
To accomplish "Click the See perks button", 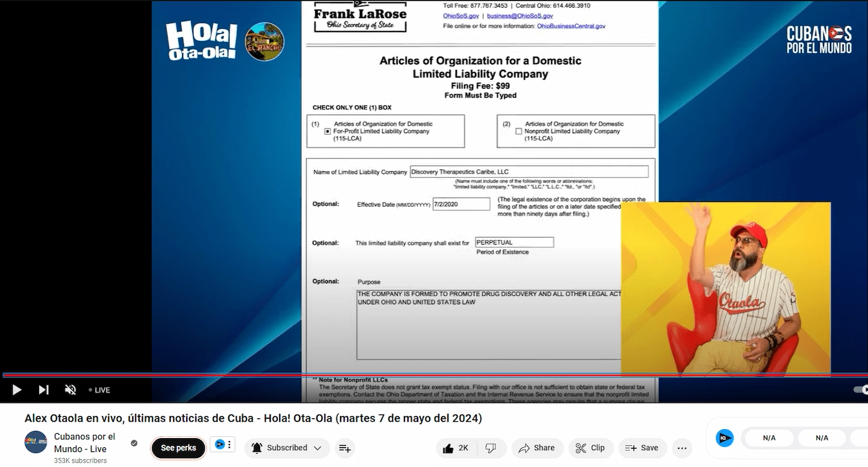I will tap(178, 448).
